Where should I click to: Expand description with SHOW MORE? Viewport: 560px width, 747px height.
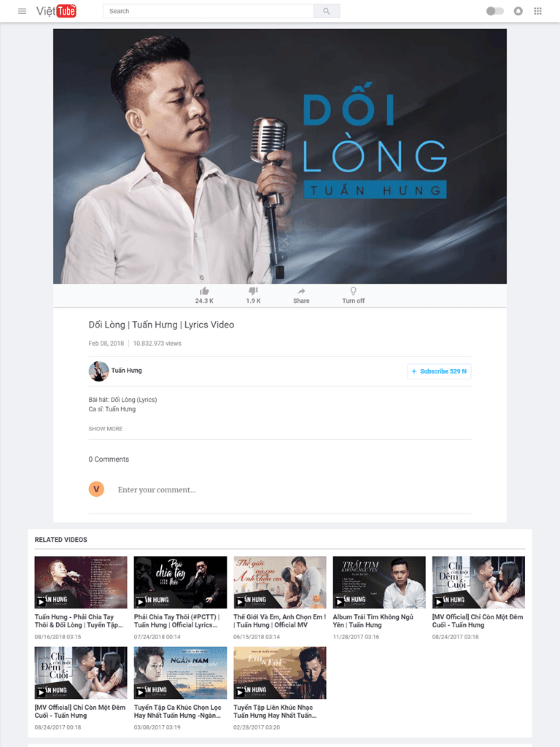coord(105,429)
